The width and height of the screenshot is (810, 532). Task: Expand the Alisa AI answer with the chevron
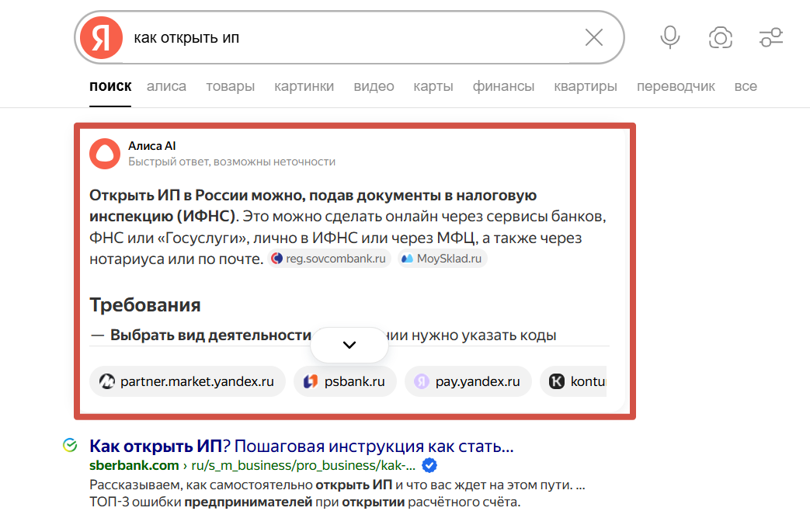point(349,344)
